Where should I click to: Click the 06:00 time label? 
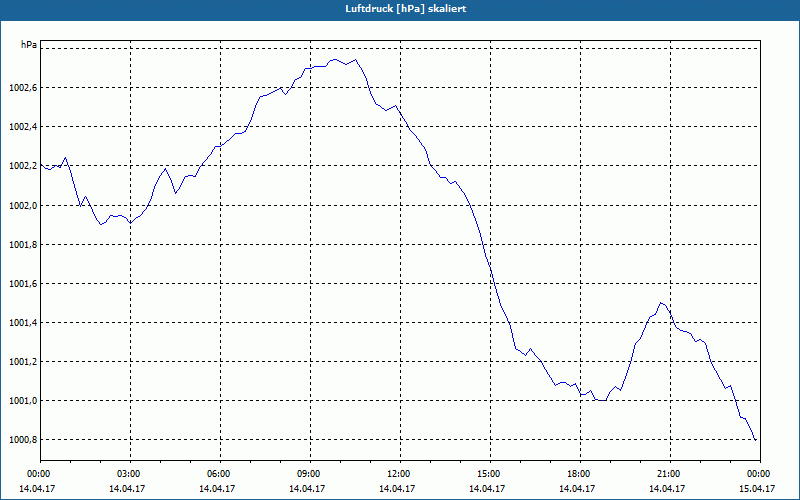click(218, 474)
